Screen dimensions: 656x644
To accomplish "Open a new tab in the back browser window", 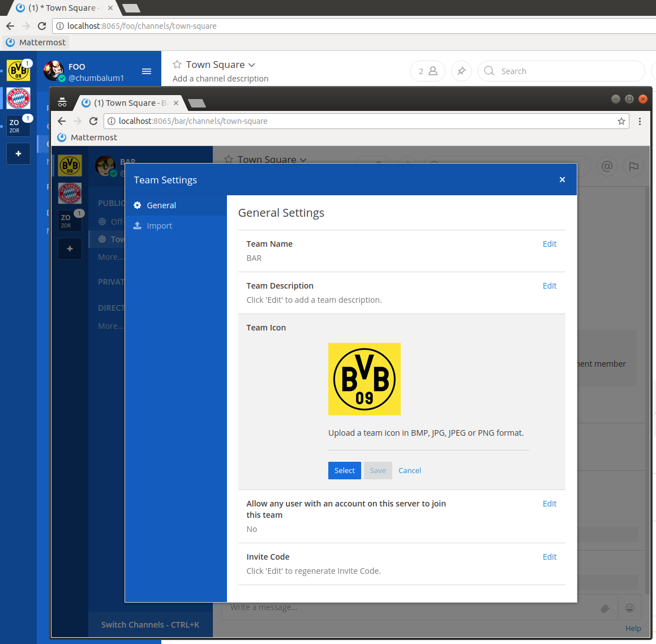I will tap(131, 8).
